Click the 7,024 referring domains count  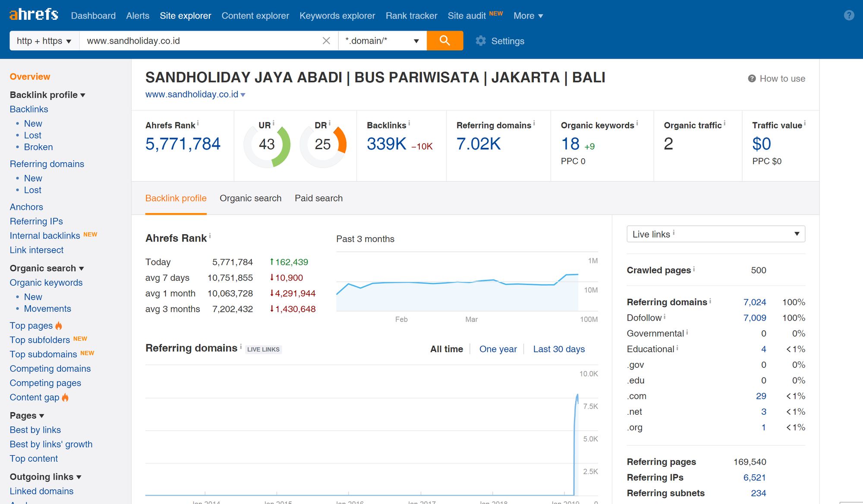(755, 302)
